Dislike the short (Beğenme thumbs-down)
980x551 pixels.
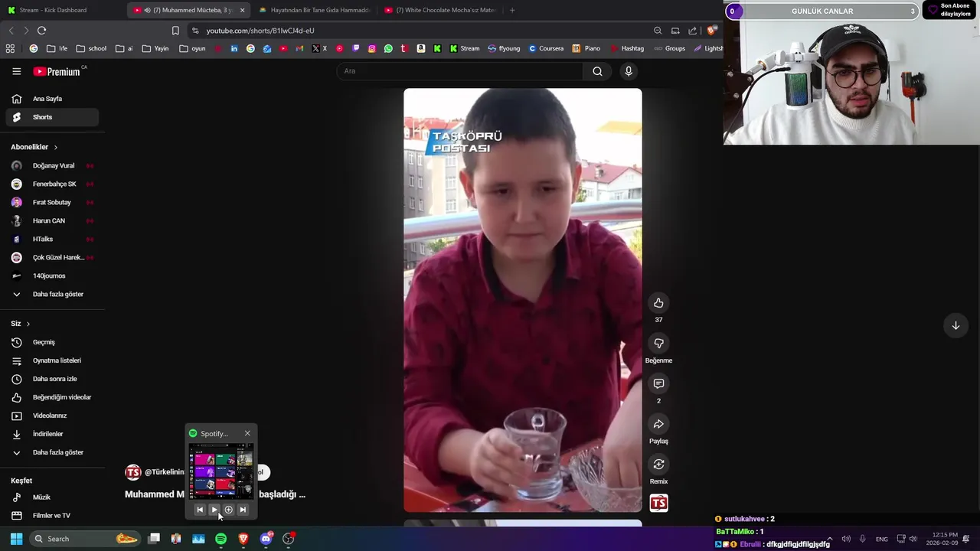(x=658, y=344)
